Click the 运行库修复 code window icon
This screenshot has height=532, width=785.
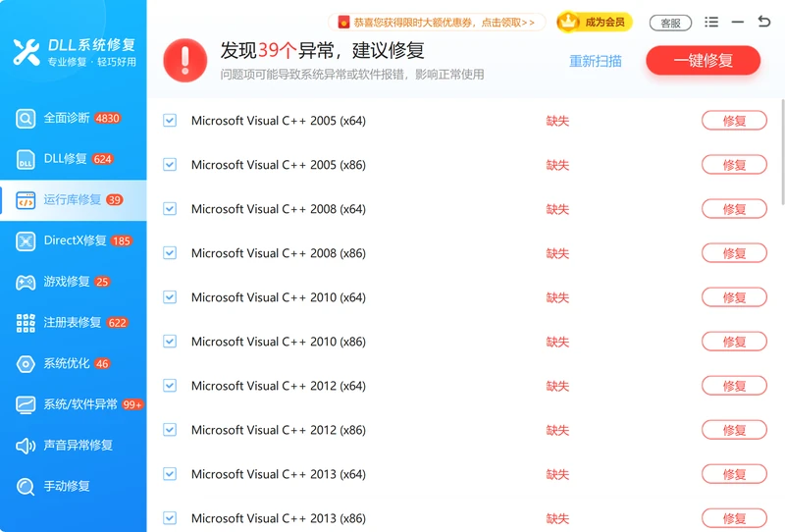[x=26, y=200]
